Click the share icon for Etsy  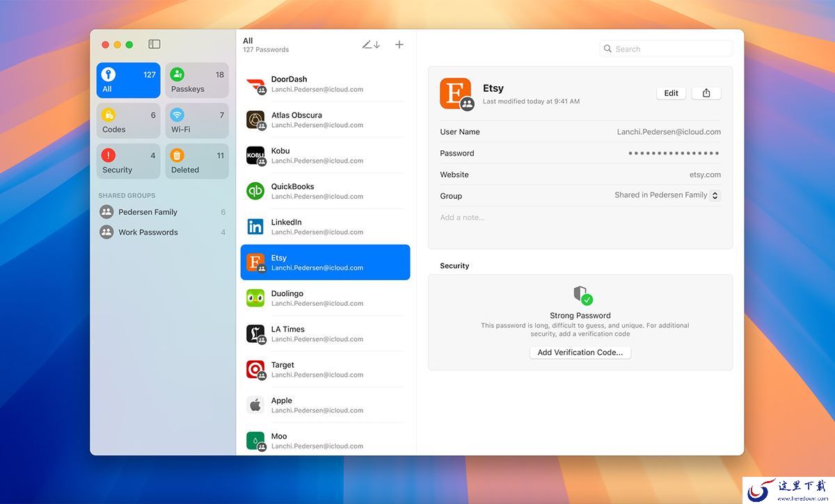(x=706, y=93)
